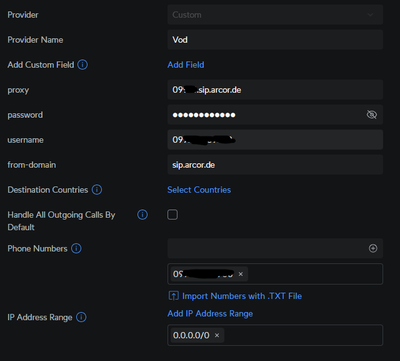Open the Provider Custom dropdown
The image size is (400, 361).
coord(275,15)
